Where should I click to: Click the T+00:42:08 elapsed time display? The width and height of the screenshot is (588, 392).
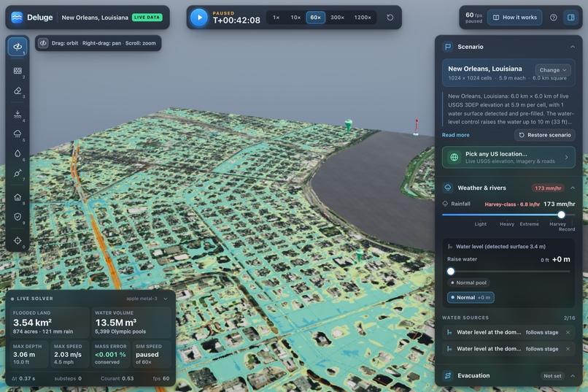(236, 20)
